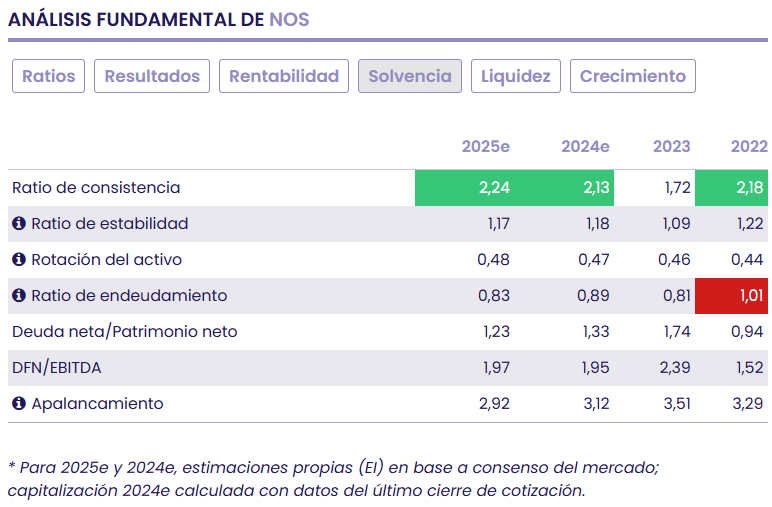Switch to the Ratios tab
This screenshot has width=772, height=507.
point(49,76)
